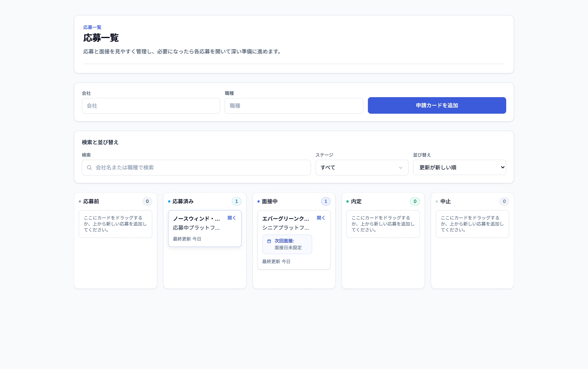The image size is (588, 369).
Task: Click the 中止 column header
Action: pyautogui.click(x=445, y=201)
